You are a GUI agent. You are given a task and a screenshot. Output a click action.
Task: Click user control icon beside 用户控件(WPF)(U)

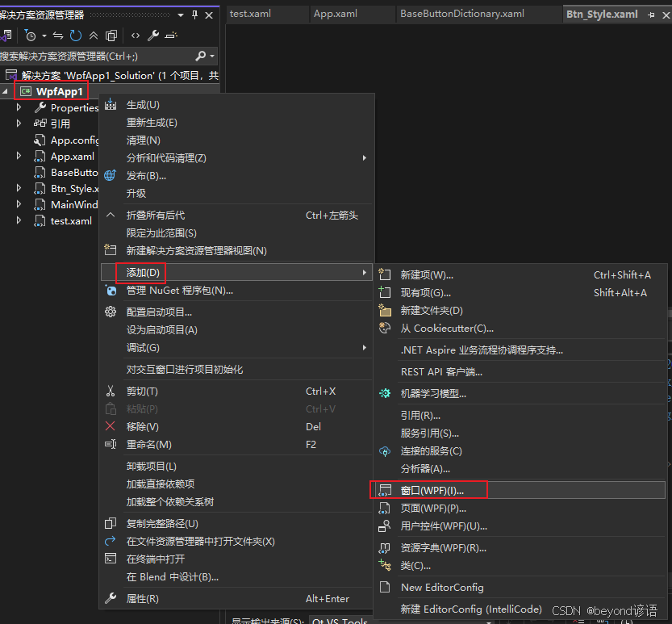click(385, 526)
